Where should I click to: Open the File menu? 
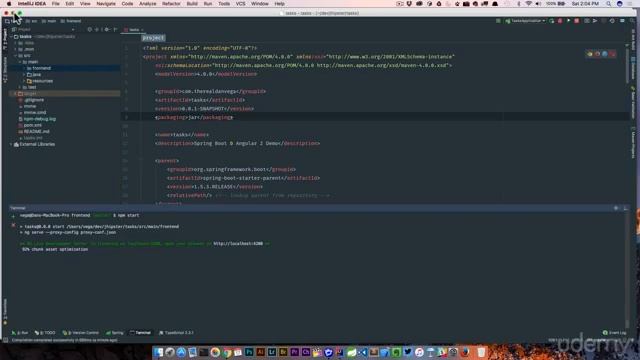[56, 4]
